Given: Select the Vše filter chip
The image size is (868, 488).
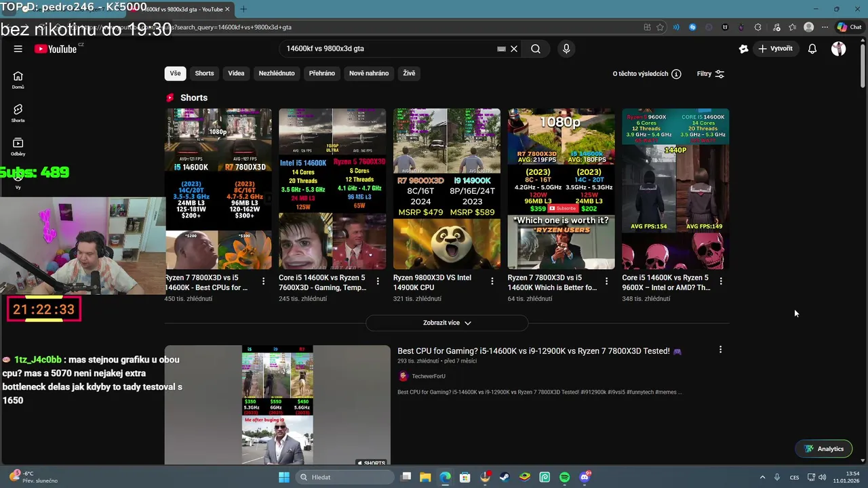Looking at the screenshot, I should click(x=176, y=73).
